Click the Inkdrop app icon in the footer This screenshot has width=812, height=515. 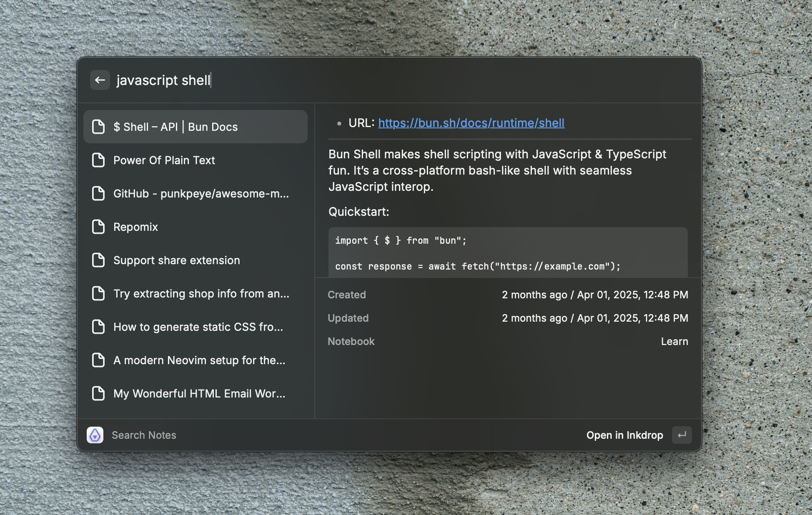pyautogui.click(x=95, y=435)
